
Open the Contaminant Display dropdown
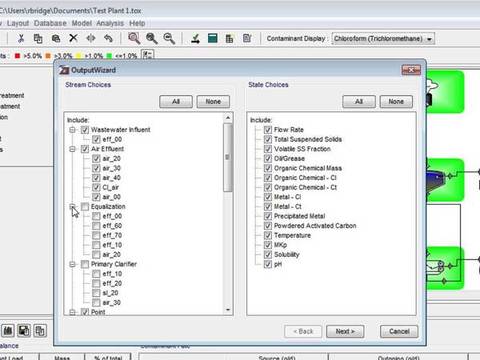pos(383,39)
